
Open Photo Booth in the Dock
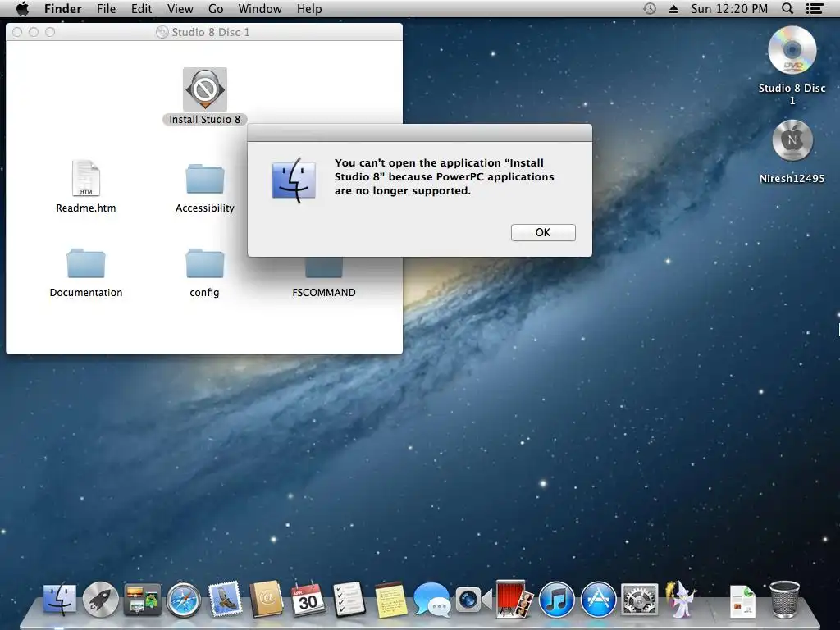[514, 599]
